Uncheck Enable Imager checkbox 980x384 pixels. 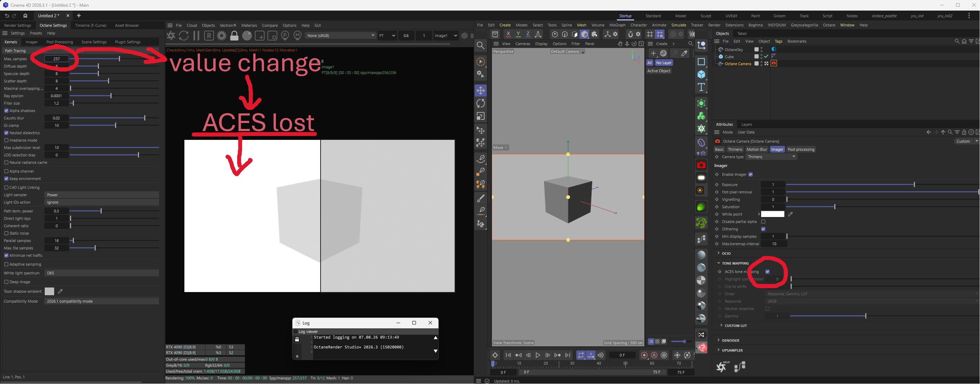(751, 174)
